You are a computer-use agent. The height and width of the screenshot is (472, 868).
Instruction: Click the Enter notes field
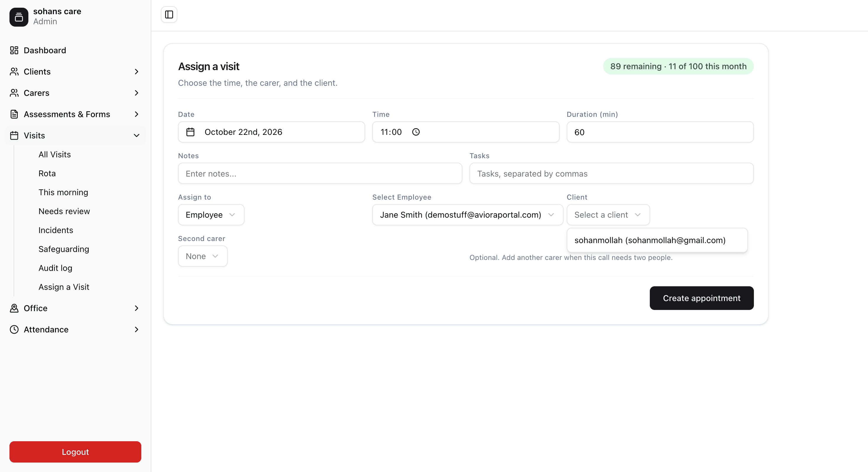click(x=320, y=173)
